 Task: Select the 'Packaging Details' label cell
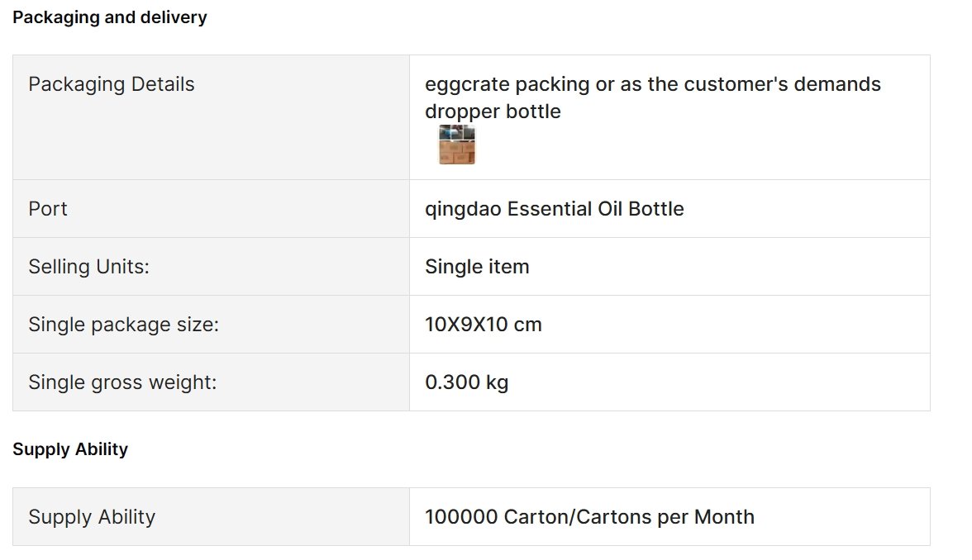(211, 117)
